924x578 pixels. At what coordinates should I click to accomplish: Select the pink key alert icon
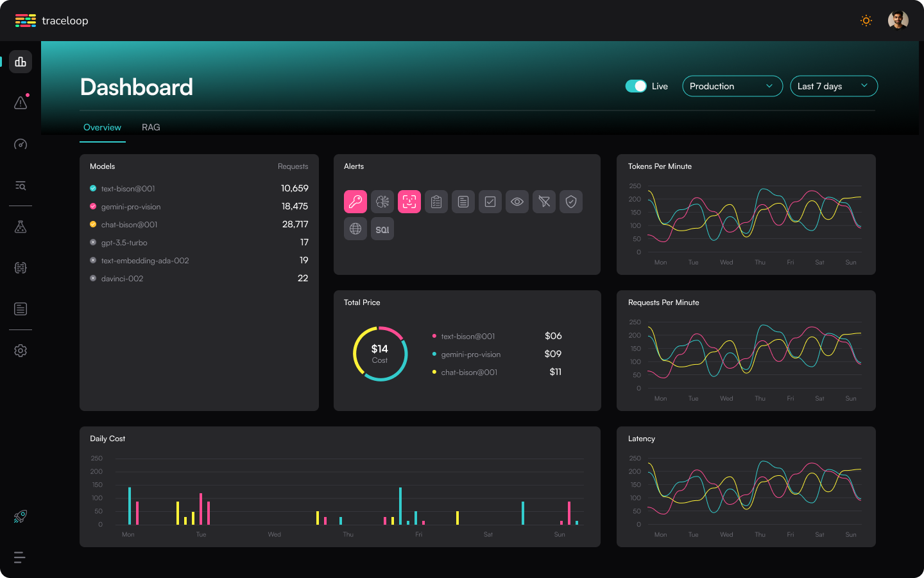pyautogui.click(x=355, y=202)
